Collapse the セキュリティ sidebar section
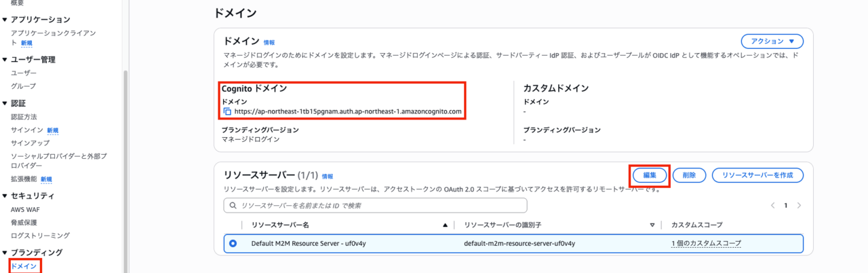The width and height of the screenshot is (868, 273). pyautogui.click(x=5, y=196)
